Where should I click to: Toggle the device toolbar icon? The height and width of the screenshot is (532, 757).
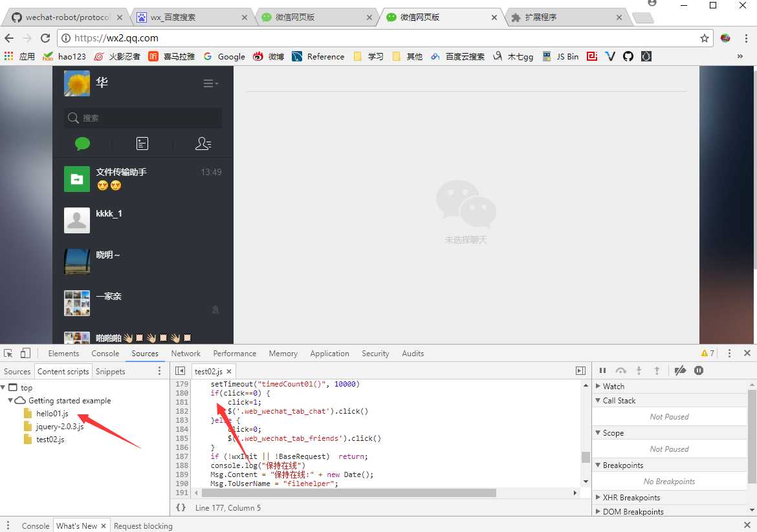click(25, 353)
